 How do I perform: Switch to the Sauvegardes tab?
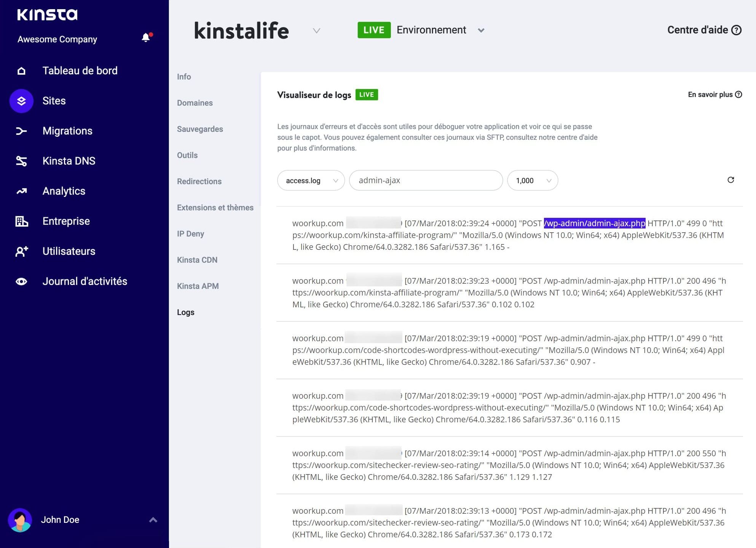point(200,129)
